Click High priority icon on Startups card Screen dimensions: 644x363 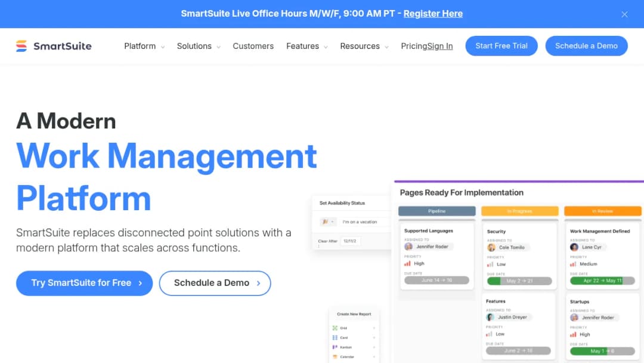[x=573, y=334]
